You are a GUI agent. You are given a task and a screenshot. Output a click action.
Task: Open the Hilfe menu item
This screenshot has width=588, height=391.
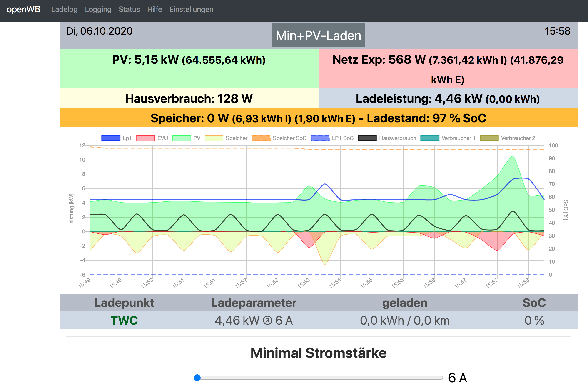click(154, 10)
